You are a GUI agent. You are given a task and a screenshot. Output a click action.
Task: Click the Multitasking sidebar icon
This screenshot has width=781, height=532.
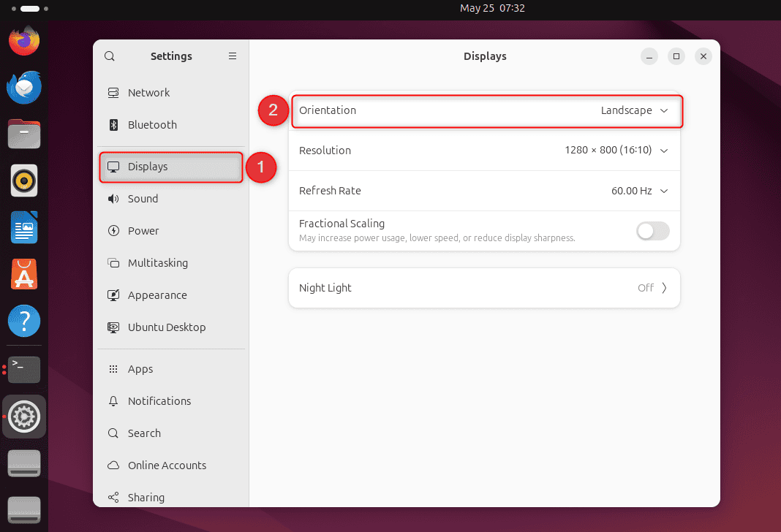pyautogui.click(x=113, y=263)
